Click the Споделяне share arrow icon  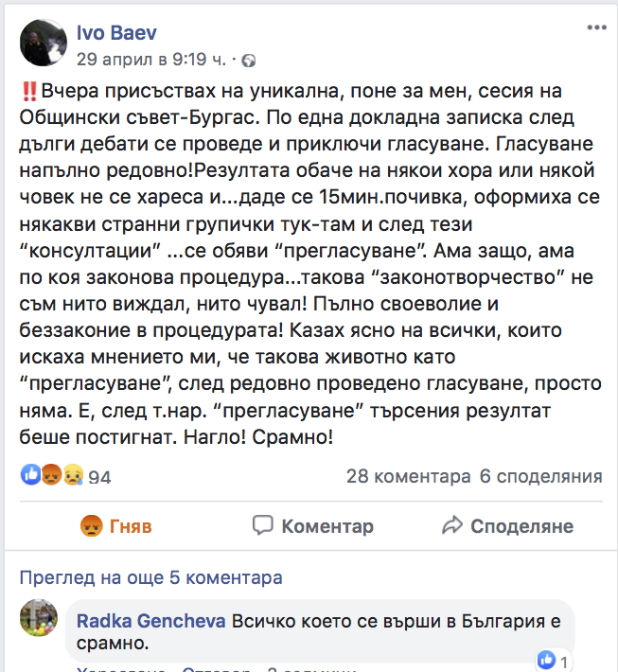click(x=452, y=525)
